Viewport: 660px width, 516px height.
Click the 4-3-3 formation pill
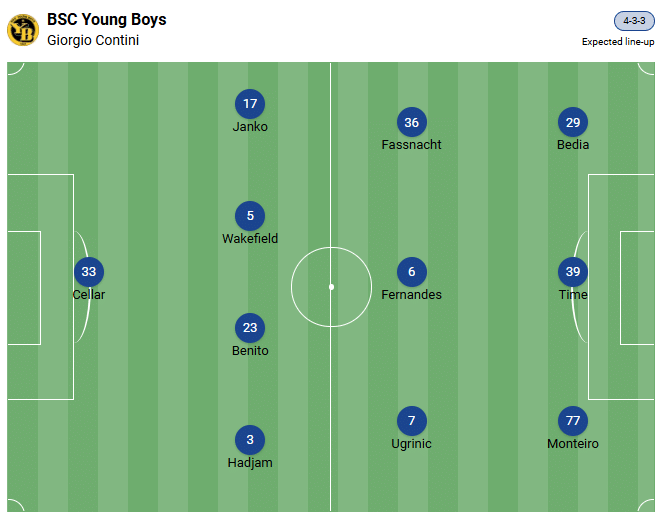tap(634, 21)
